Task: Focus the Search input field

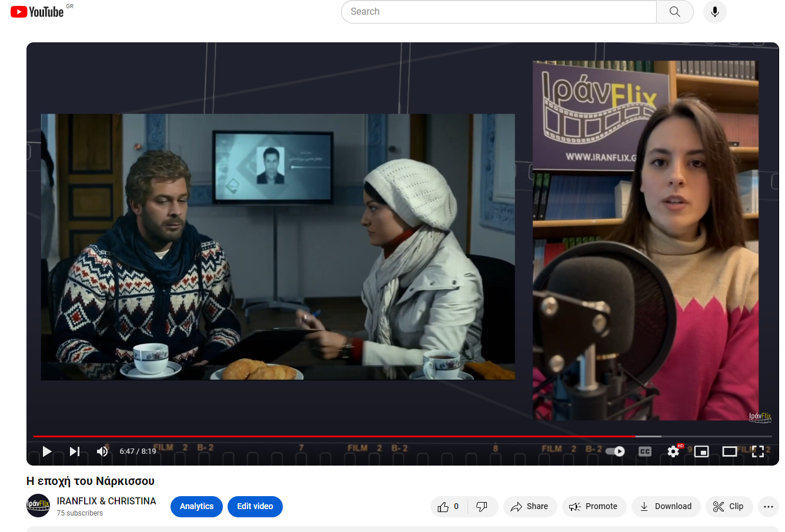Action: [x=499, y=12]
